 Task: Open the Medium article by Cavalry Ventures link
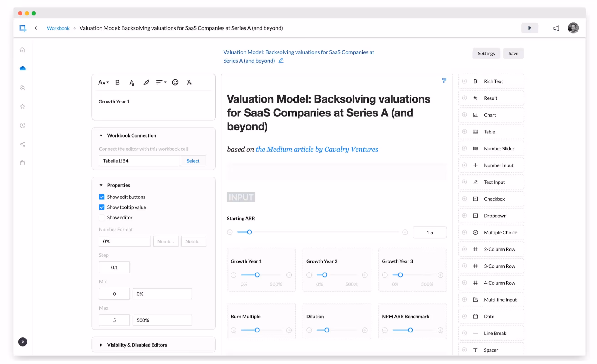(317, 149)
